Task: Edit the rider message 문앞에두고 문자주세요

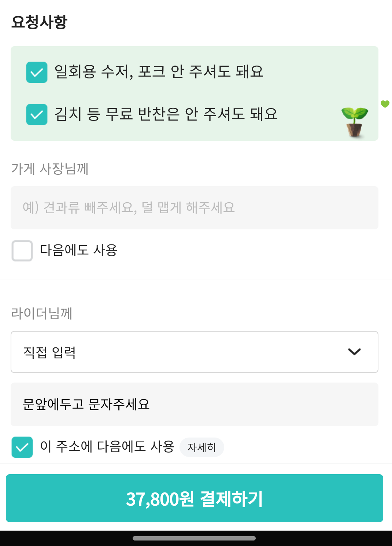Action: [194, 404]
